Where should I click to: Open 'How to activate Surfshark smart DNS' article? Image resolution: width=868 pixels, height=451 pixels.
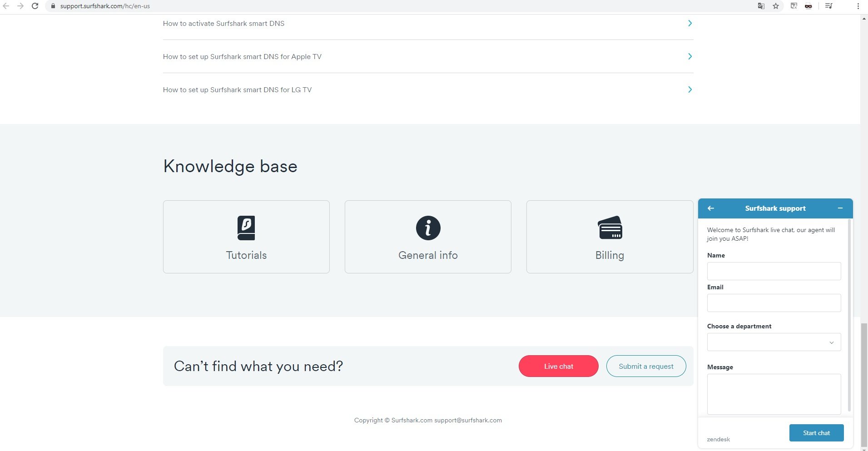coord(223,24)
